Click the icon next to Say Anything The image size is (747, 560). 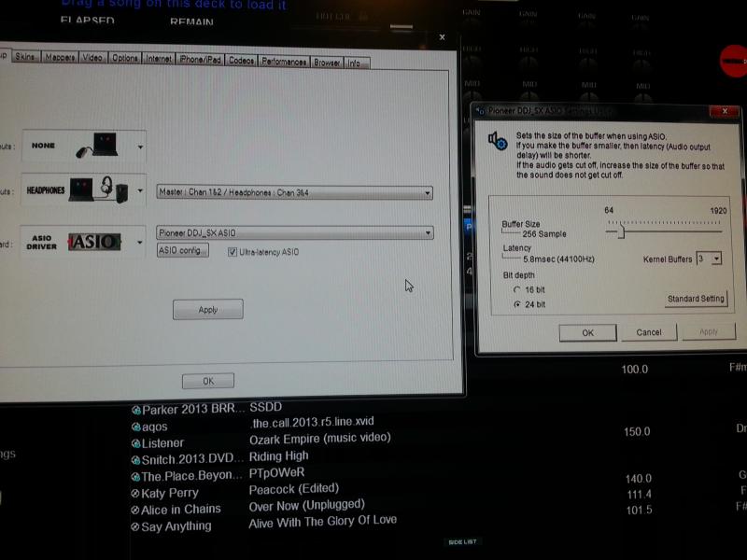tap(135, 526)
